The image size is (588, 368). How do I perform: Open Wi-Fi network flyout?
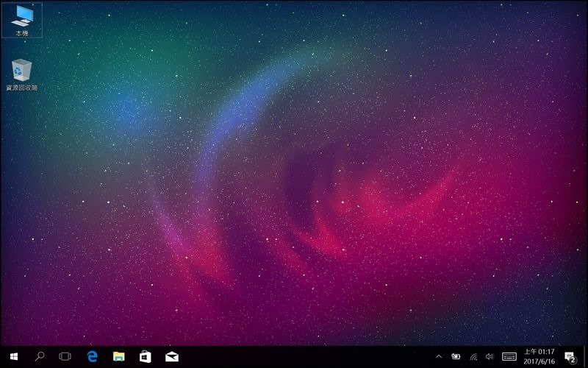(473, 357)
